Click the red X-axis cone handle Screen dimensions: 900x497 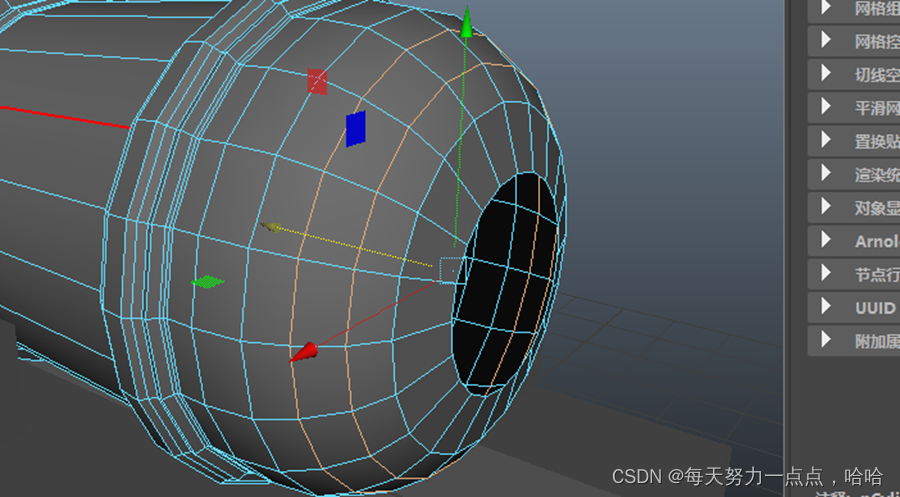tap(303, 352)
